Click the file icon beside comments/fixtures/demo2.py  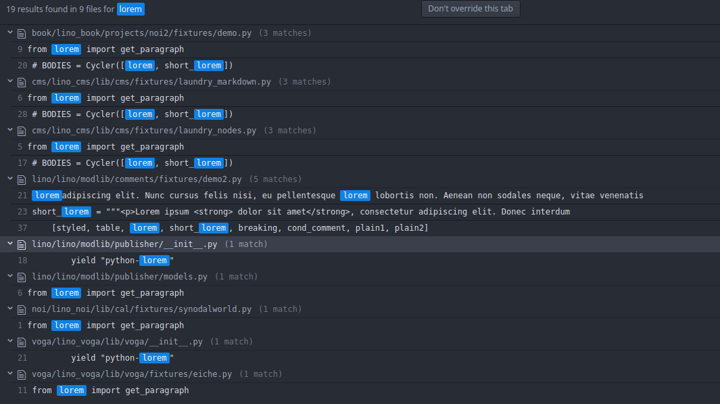click(21, 180)
